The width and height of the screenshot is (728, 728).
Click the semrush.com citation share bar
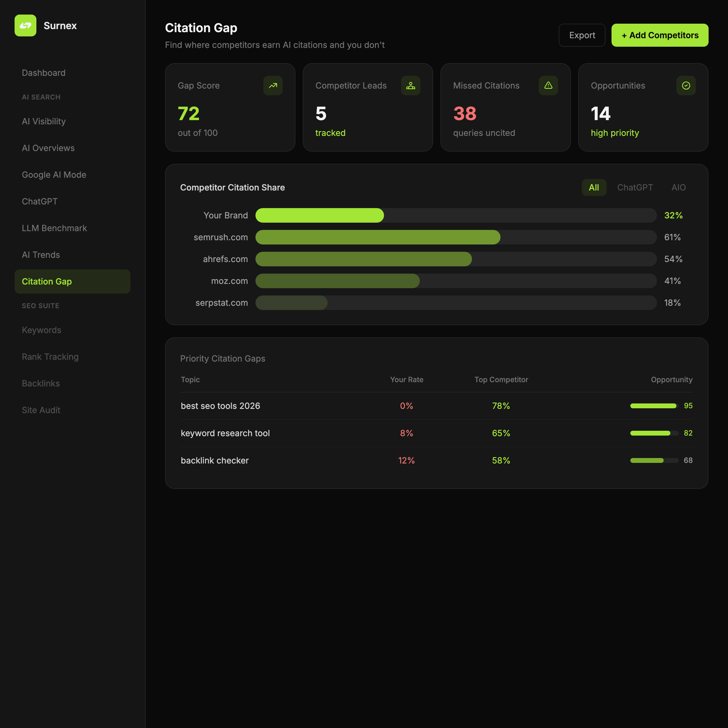pyautogui.click(x=378, y=238)
